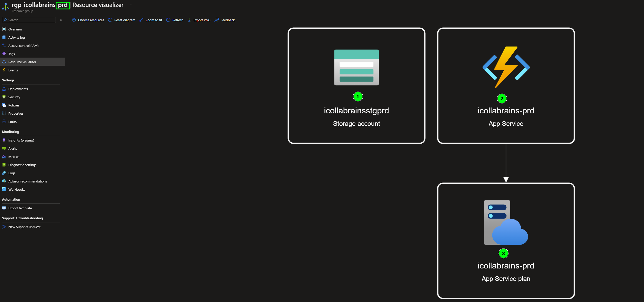Click the Export template label

coord(20,208)
